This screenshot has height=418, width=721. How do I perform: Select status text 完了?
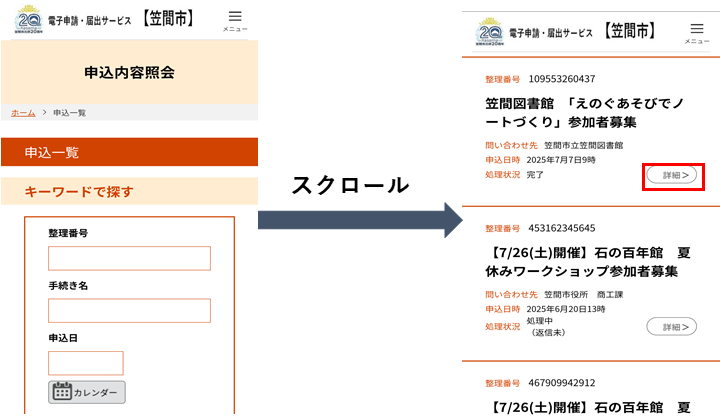pyautogui.click(x=535, y=175)
